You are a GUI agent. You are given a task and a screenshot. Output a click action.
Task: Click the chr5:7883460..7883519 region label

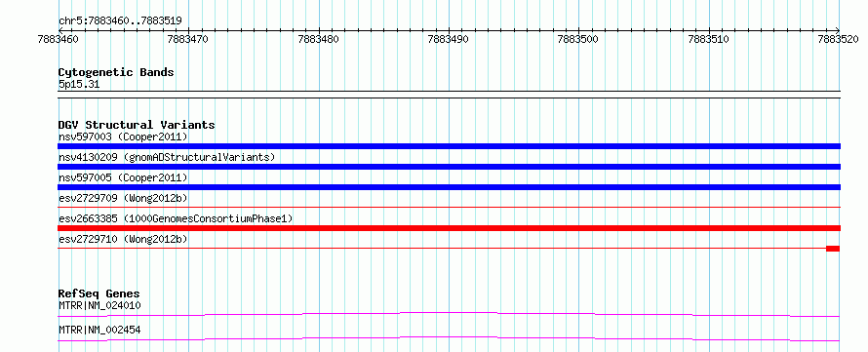(120, 21)
